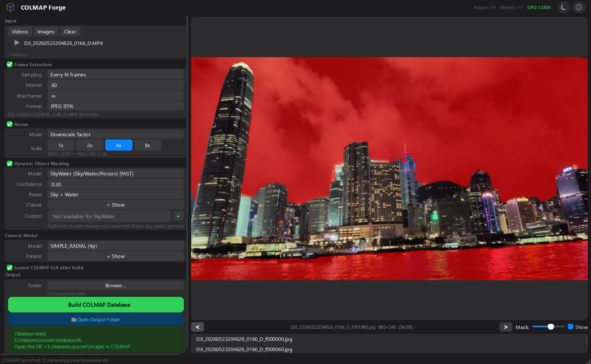Select the 8x scale option

148,145
